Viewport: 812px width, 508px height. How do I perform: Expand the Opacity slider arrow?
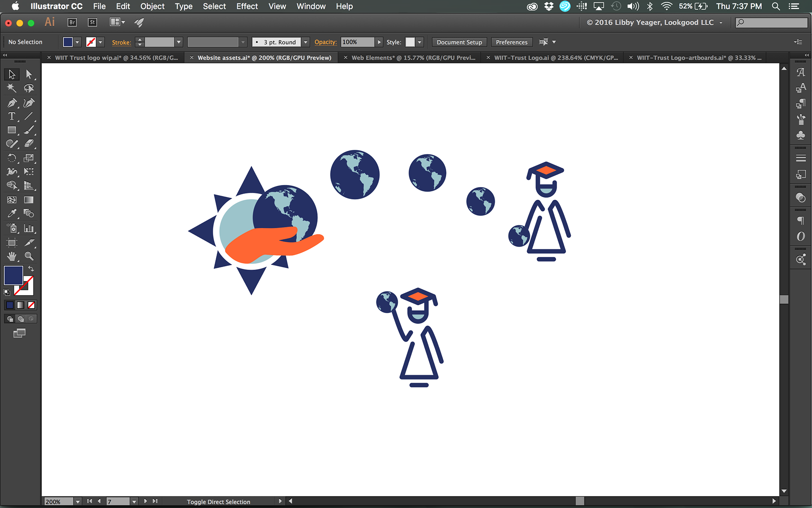tap(379, 42)
